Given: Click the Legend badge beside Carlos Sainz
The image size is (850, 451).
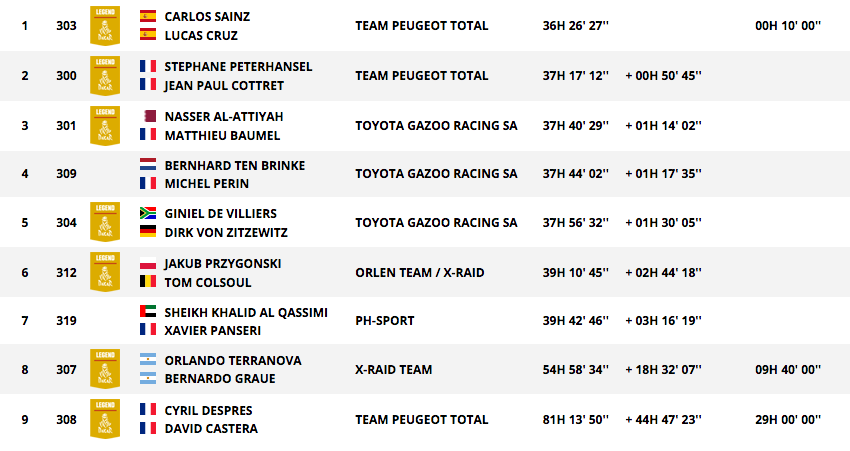Looking at the screenshot, I should point(105,26).
